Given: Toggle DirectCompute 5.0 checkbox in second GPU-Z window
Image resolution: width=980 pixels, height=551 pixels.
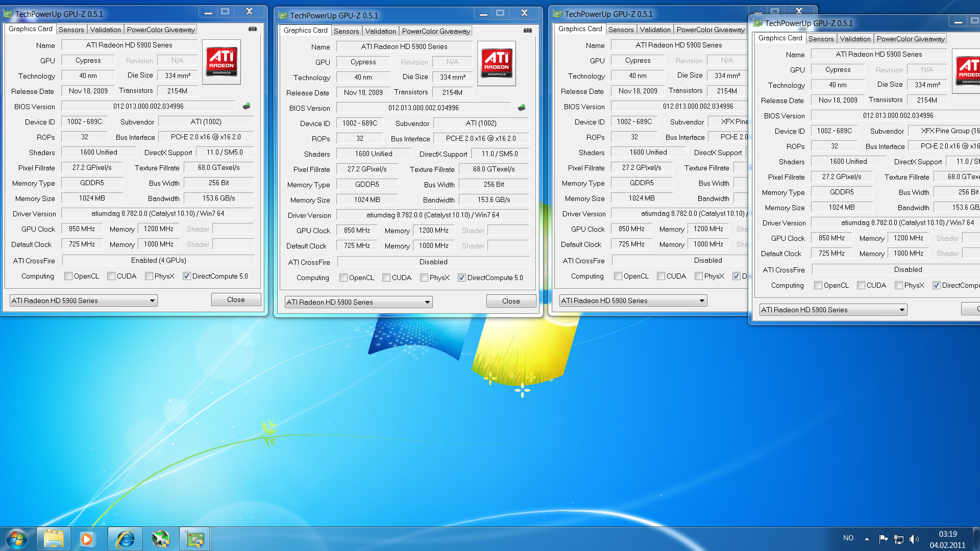Looking at the screenshot, I should tap(462, 278).
